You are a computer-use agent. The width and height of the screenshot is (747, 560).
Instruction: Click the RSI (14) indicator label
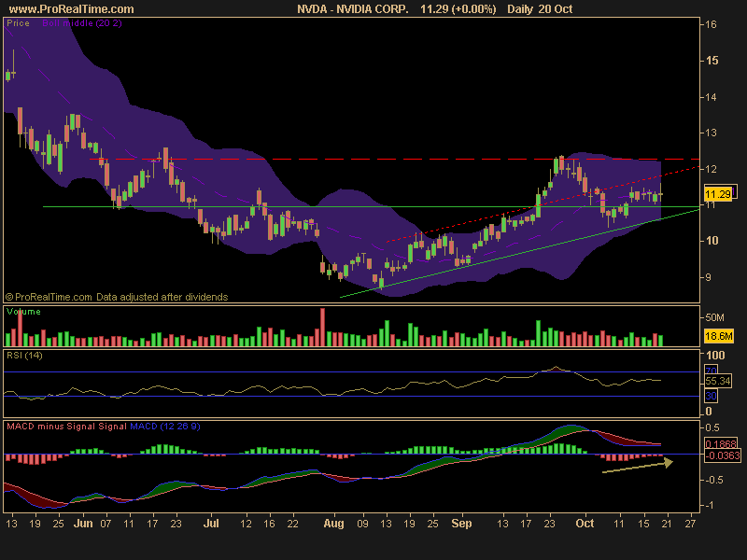point(24,356)
